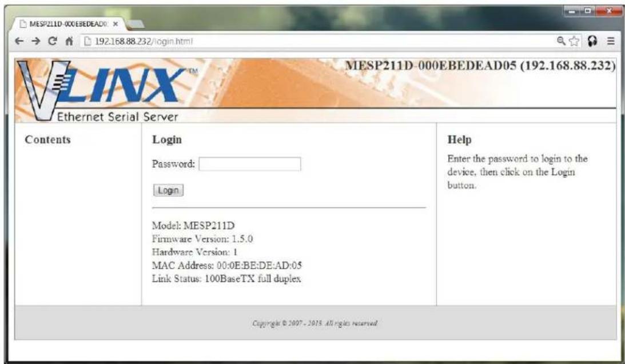
Task: Click the Model: MESP211D text
Action: coord(193,225)
